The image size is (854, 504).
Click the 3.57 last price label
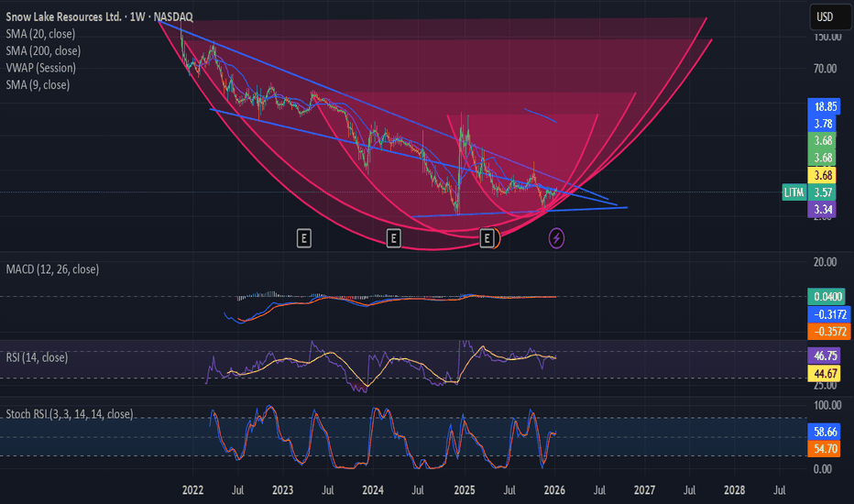click(824, 192)
